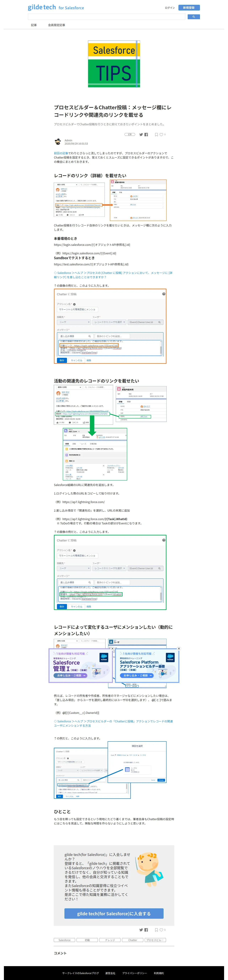Click the bookmark icon above the tags
This screenshot has width=228, height=980.
156,930
